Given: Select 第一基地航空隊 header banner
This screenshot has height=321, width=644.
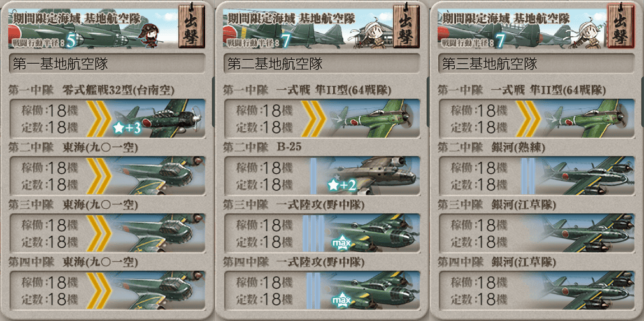Looking at the screenshot, I should coord(93,28).
